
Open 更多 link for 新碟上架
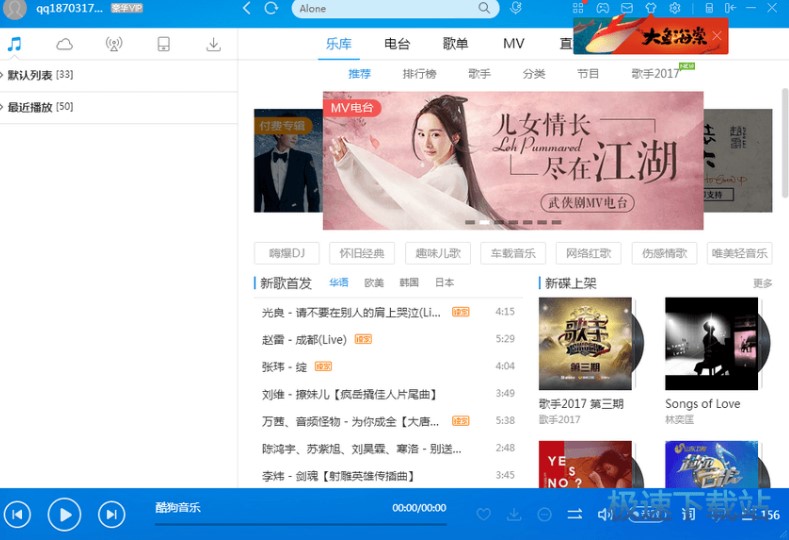762,283
